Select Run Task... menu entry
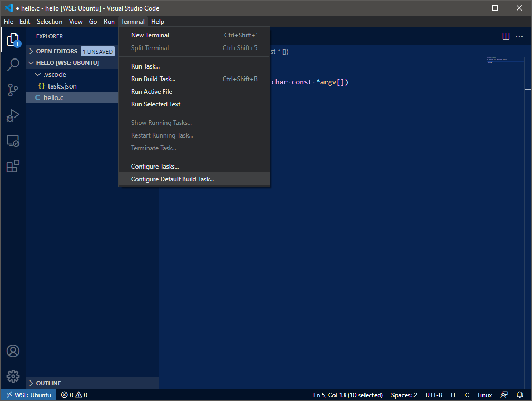The width and height of the screenshot is (532, 401). 194,66
